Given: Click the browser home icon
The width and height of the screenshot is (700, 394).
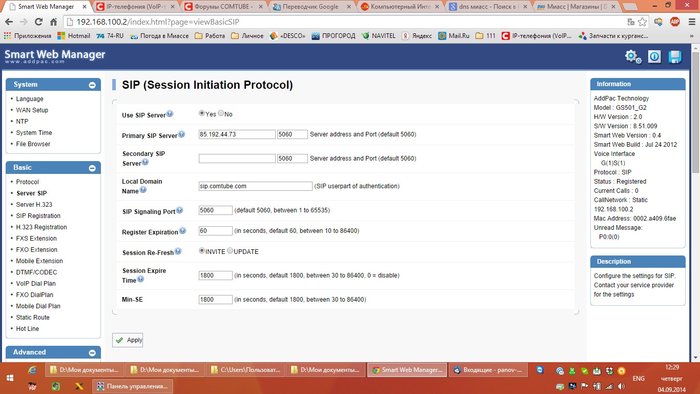Looking at the screenshot, I should click(x=54, y=21).
